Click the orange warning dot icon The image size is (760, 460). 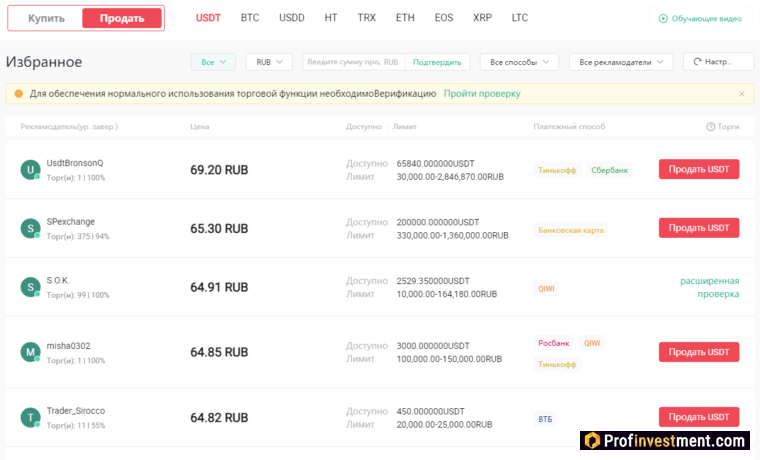coord(18,94)
